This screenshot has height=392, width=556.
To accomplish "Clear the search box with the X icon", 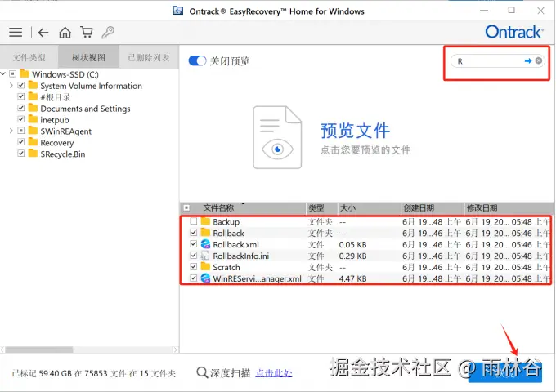I will point(539,60).
